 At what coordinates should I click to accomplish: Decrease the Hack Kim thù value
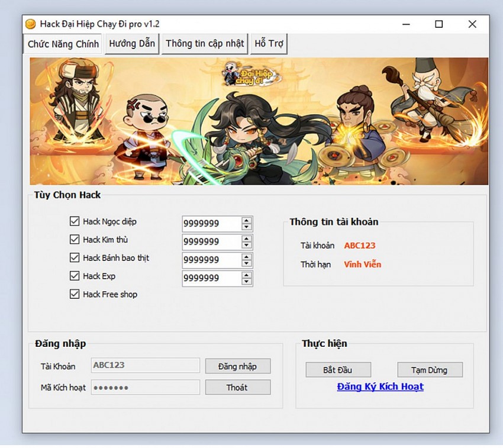point(248,244)
